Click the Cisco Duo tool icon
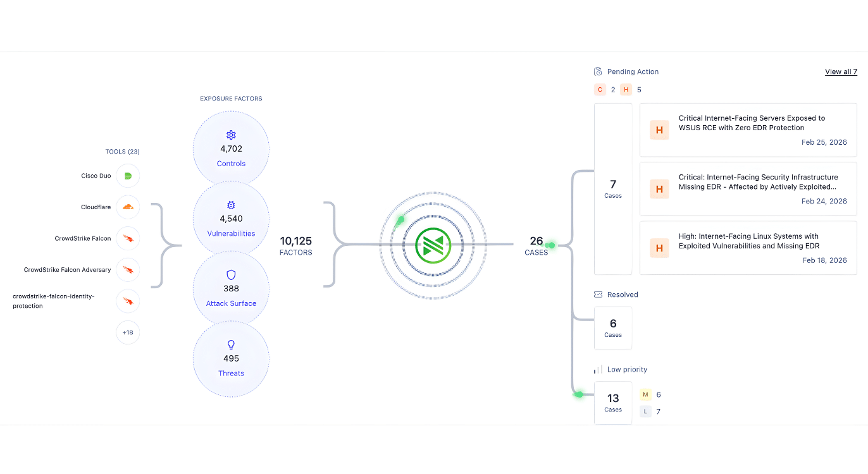 (128, 176)
